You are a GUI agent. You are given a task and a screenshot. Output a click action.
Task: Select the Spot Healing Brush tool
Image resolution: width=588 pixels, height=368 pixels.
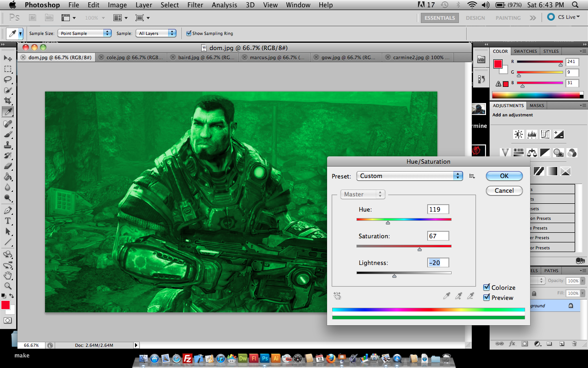pos(8,124)
